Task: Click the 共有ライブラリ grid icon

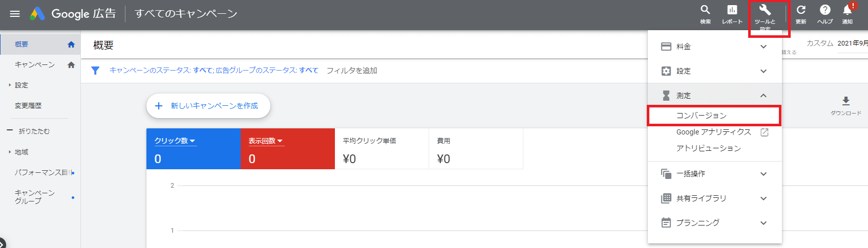Action: [666, 198]
